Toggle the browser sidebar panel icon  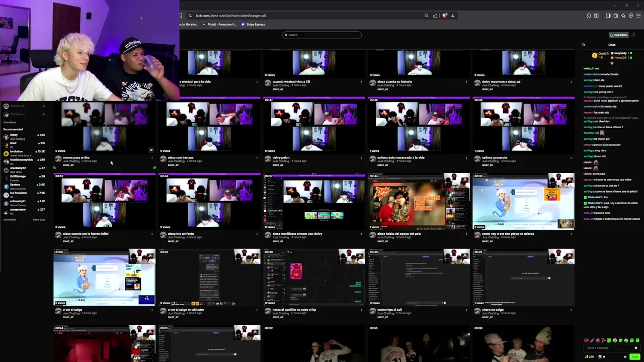point(608,16)
